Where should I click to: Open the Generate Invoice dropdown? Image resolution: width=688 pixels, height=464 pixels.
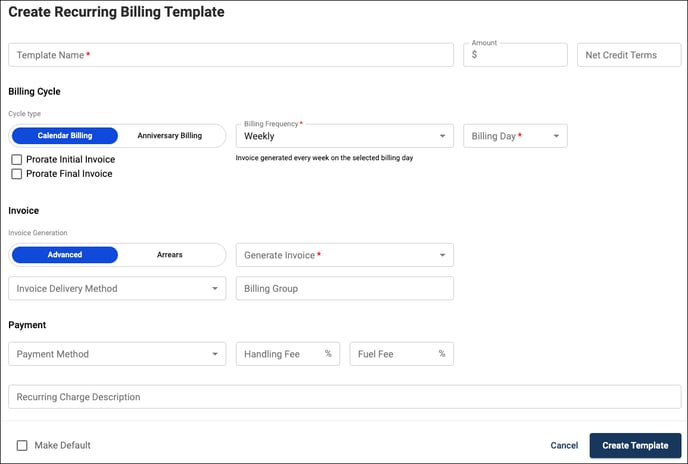click(x=345, y=255)
